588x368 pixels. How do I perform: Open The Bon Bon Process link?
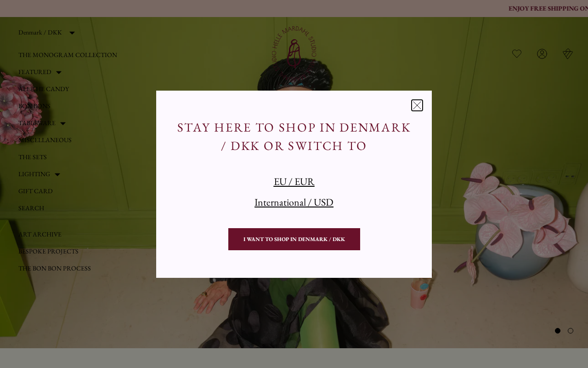[x=55, y=268]
